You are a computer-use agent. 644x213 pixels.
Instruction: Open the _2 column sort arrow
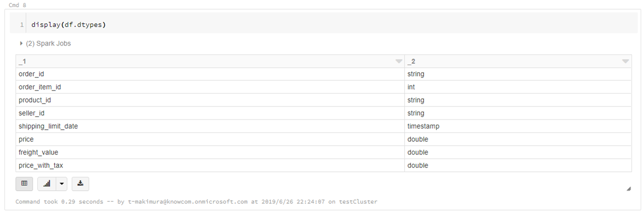626,61
